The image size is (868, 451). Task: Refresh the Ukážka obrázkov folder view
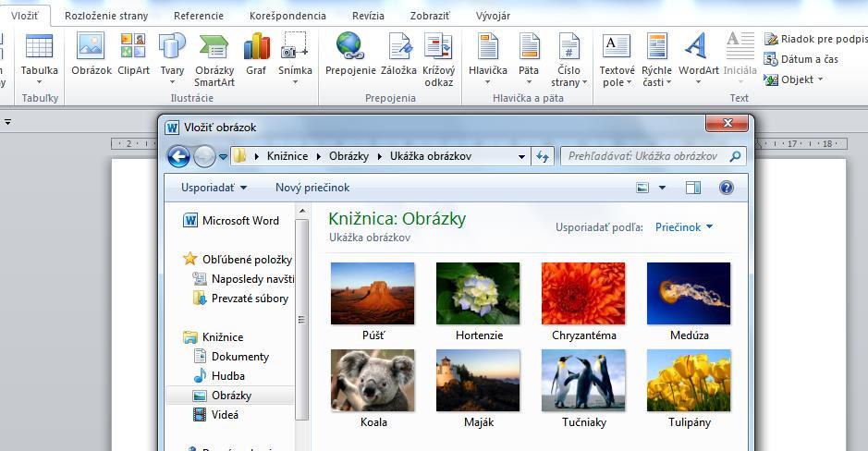pyautogui.click(x=542, y=156)
